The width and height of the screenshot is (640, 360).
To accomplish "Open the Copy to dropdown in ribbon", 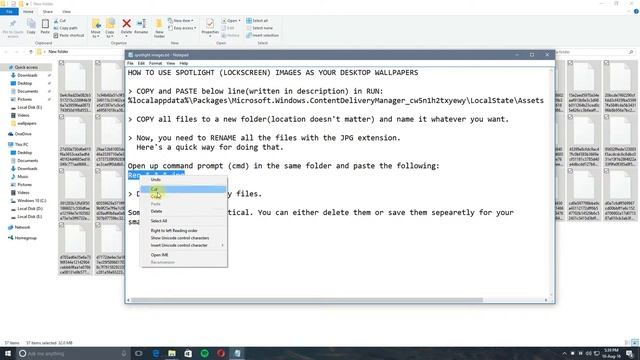I will click(x=110, y=28).
